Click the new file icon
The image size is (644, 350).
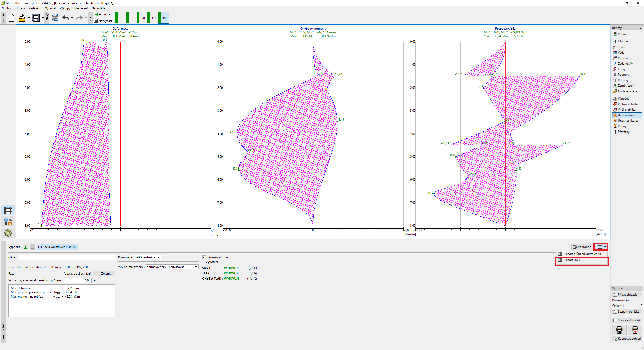(11, 18)
